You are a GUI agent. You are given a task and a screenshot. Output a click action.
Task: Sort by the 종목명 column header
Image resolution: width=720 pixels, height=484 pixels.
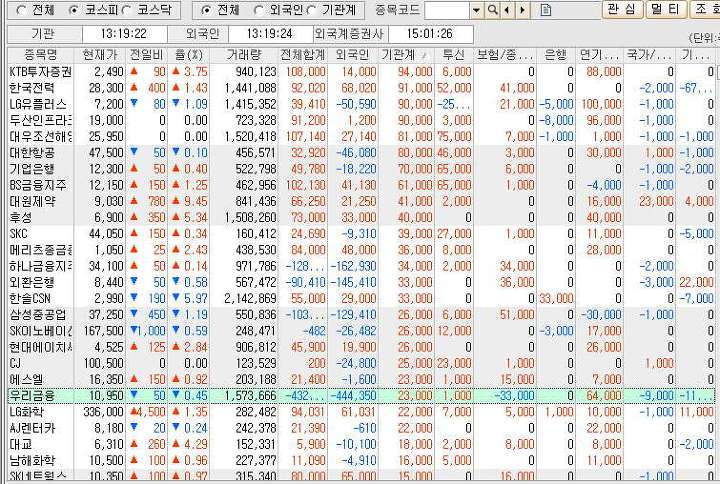[x=41, y=55]
